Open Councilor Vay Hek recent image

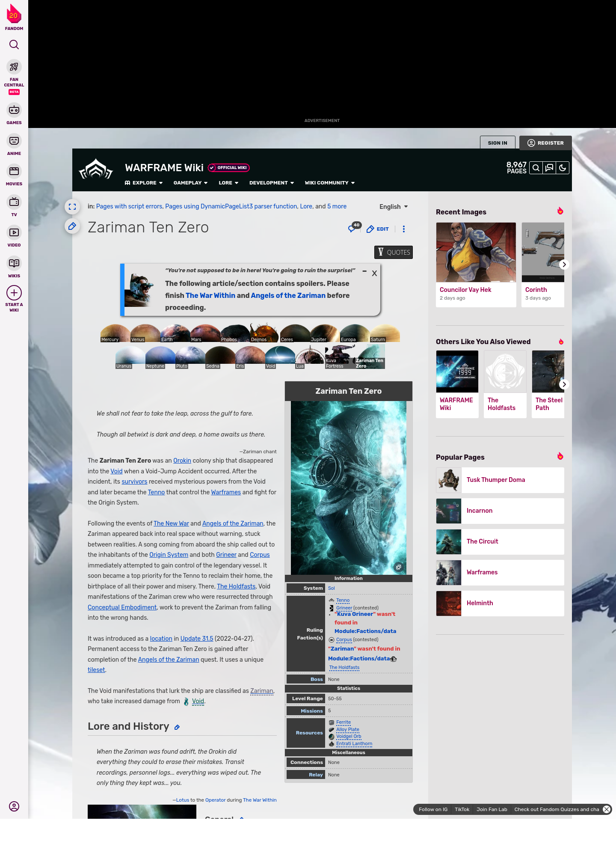tap(476, 265)
